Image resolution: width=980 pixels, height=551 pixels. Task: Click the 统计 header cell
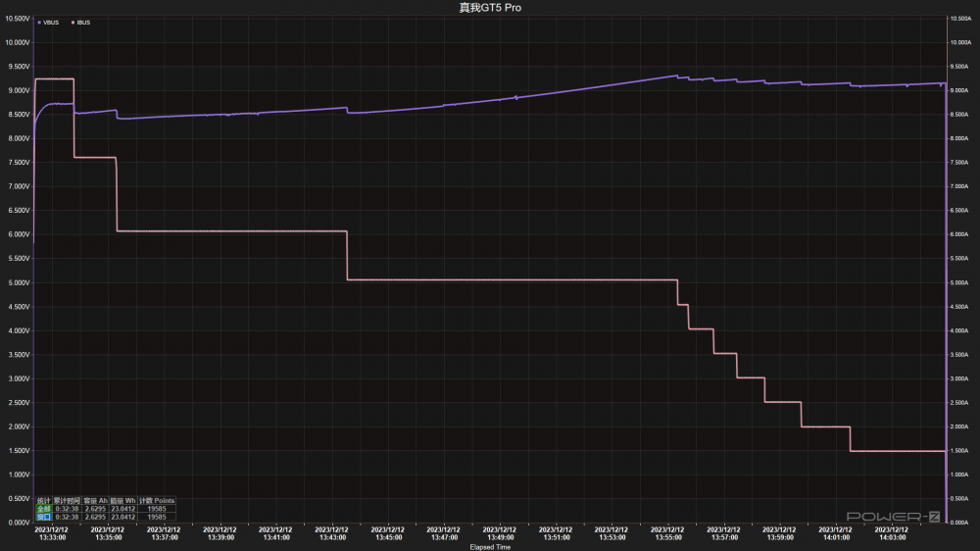point(44,501)
